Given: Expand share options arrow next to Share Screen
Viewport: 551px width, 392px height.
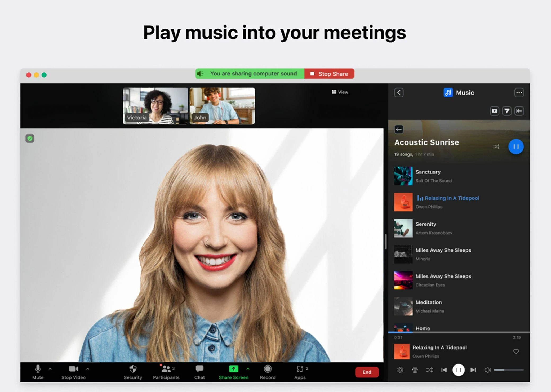Looking at the screenshot, I should 248,369.
